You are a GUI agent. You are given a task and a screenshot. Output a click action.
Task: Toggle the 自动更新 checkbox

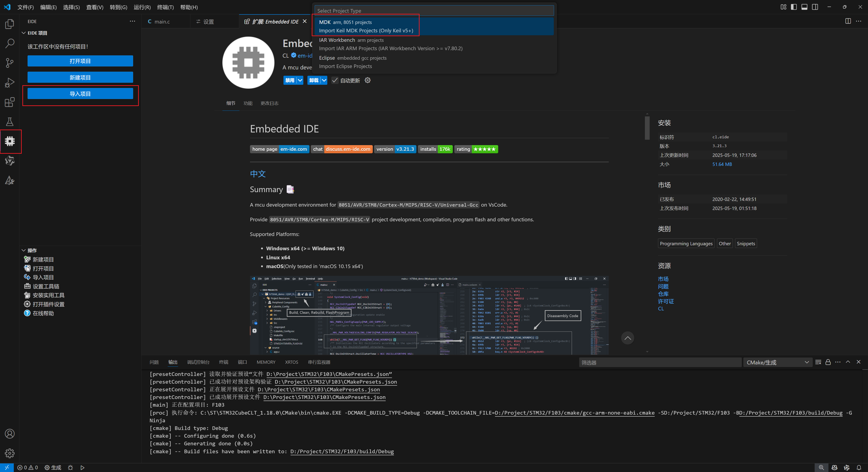pos(335,80)
